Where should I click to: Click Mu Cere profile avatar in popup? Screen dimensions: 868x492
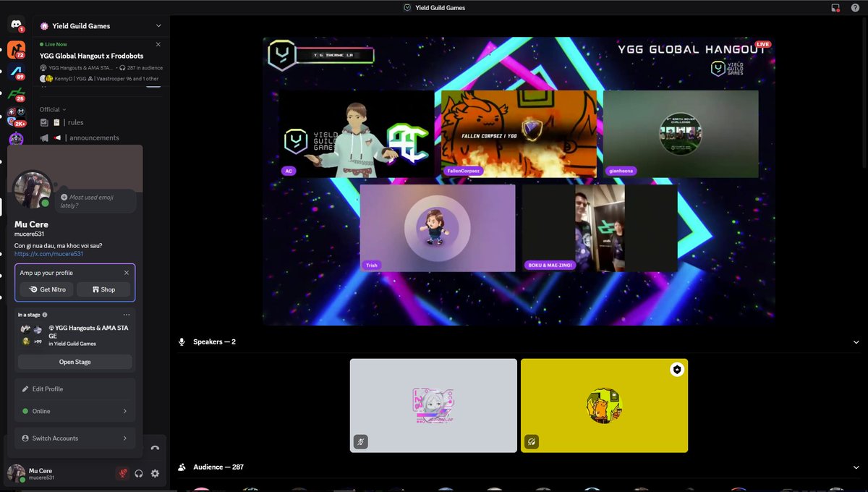tap(33, 190)
